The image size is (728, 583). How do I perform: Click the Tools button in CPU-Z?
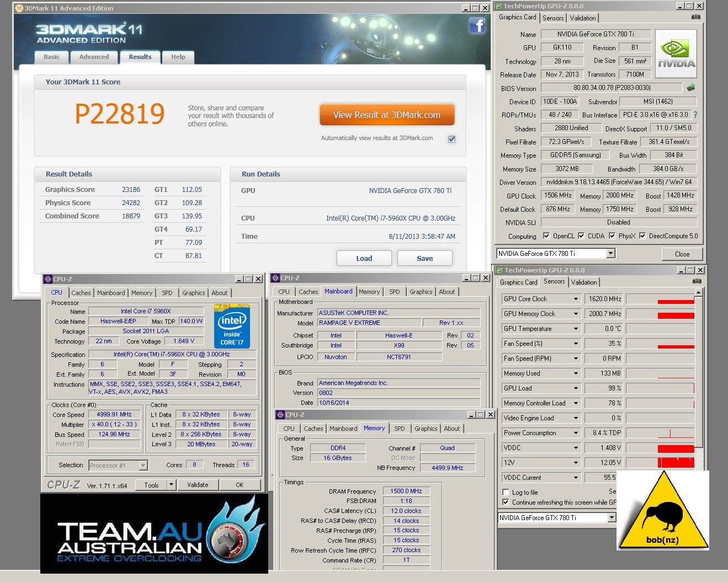tap(152, 485)
